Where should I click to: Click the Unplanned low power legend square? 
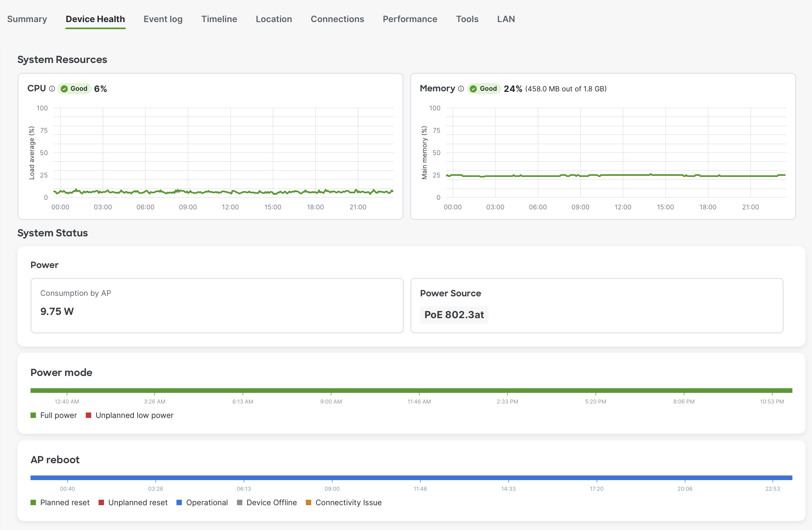coord(88,415)
